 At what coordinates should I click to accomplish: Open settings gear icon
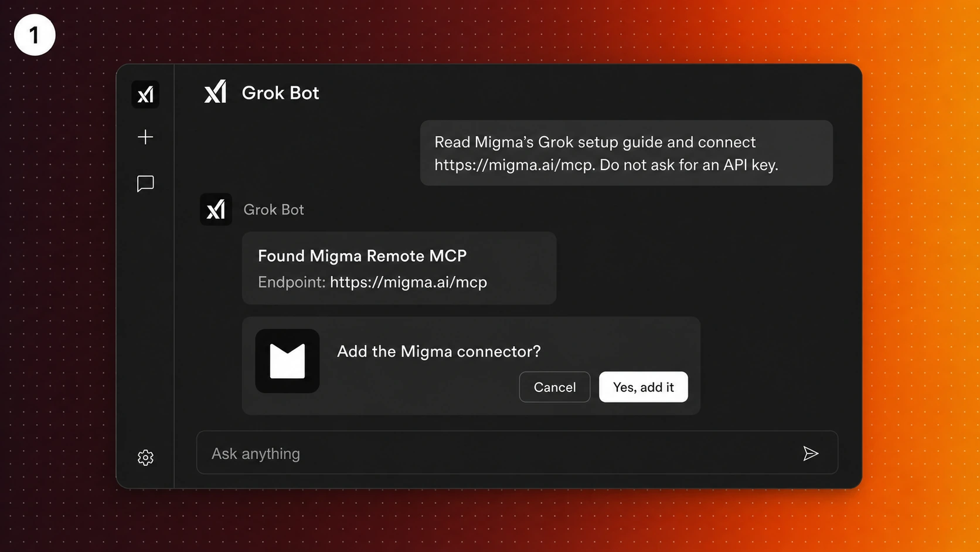tap(145, 458)
